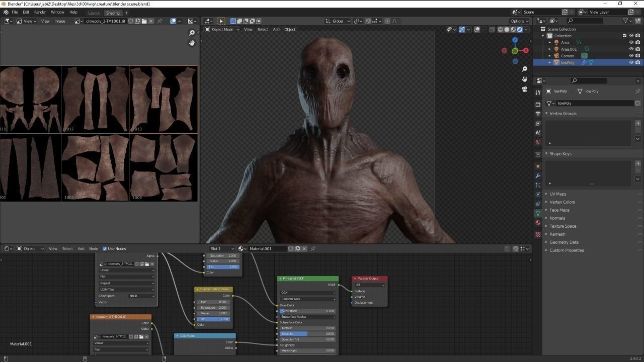Expand the UV Maps panel

click(557, 194)
